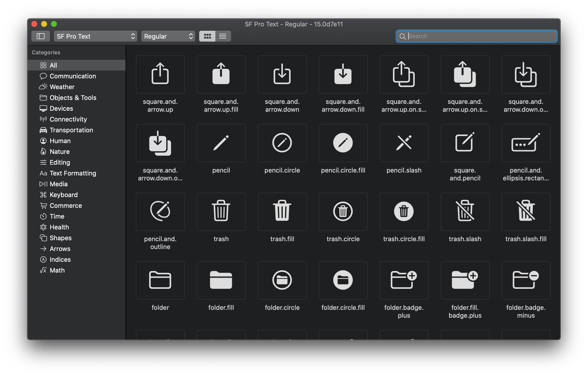Open the Connectivity category
588x376 pixels.
(76, 119)
